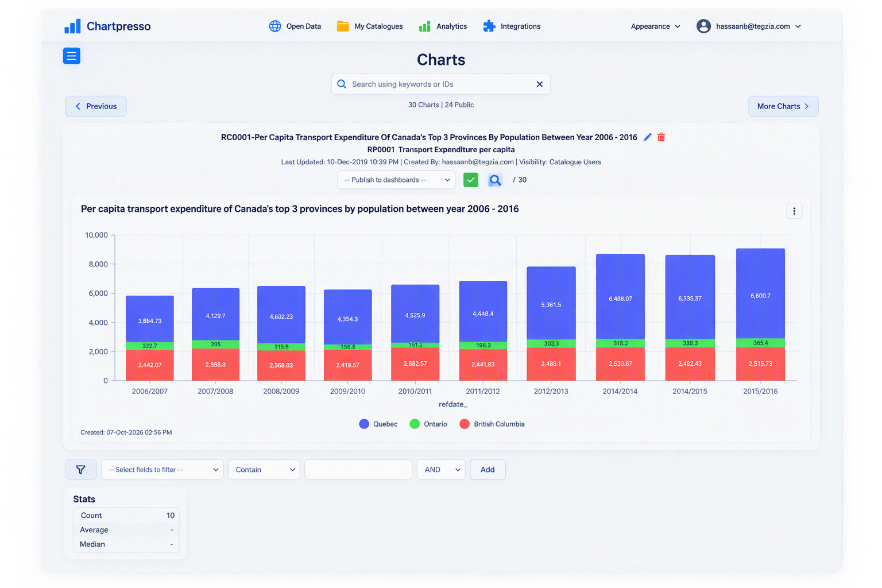Delete chart using red trash icon
Screen dimensions: 882x588
[x=661, y=137]
